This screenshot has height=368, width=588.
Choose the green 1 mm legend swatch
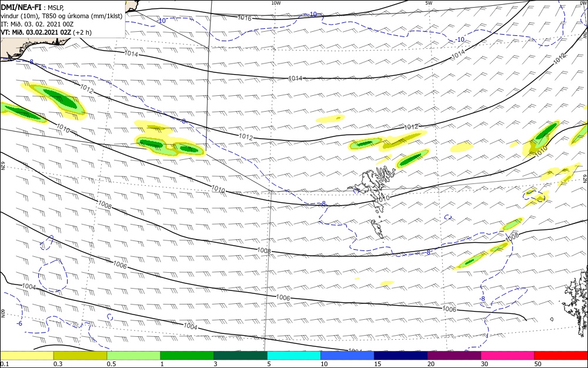[187, 356]
